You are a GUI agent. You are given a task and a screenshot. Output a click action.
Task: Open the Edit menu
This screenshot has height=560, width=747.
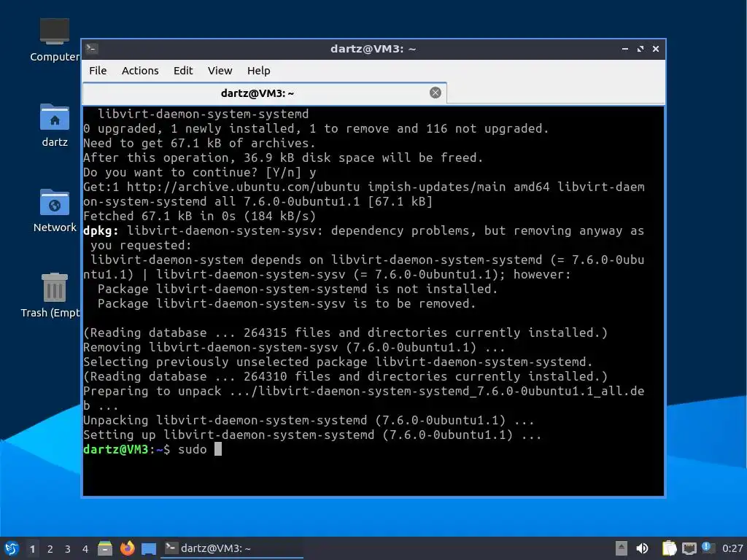(x=183, y=71)
